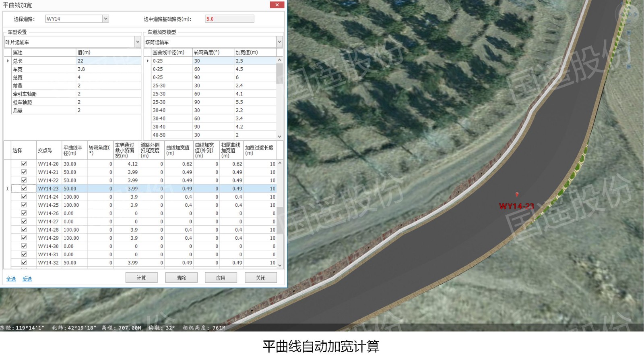Click the faint navigation compass on map

click(x=629, y=14)
